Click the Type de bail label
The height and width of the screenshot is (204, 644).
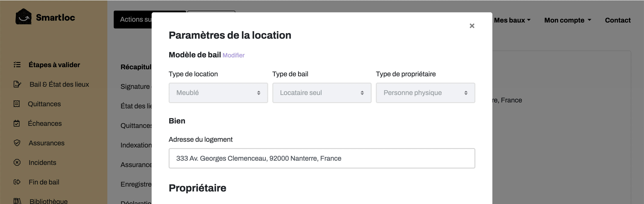290,74
